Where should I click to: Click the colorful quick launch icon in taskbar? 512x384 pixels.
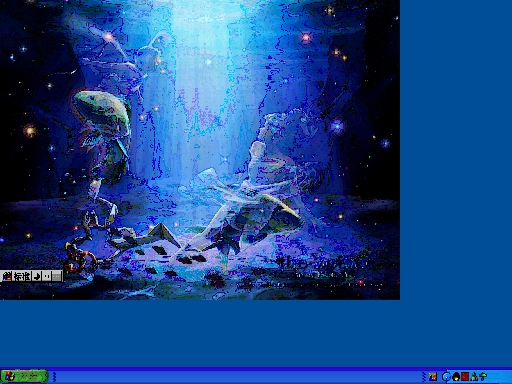pyautogui.click(x=433, y=377)
